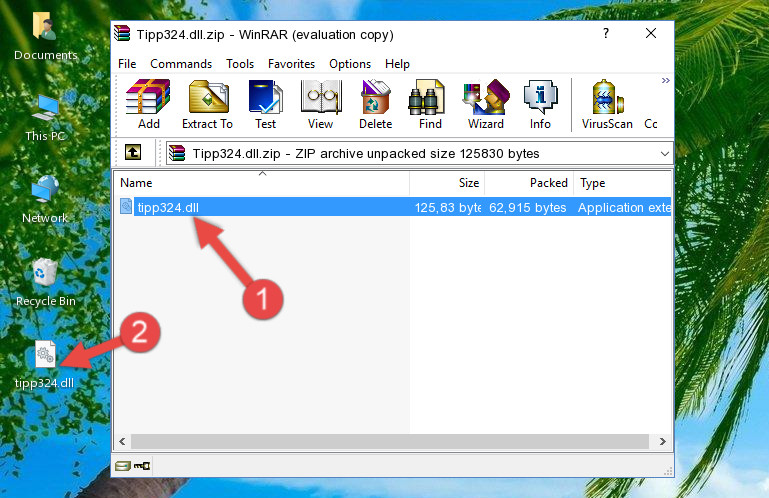Show more toolbar buttons chevron
This screenshot has height=498, width=769.
point(666,80)
